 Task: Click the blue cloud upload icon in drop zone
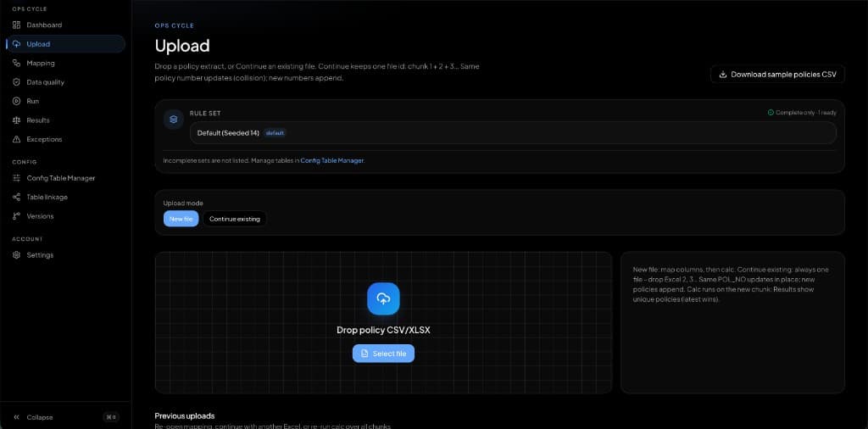pyautogui.click(x=383, y=299)
